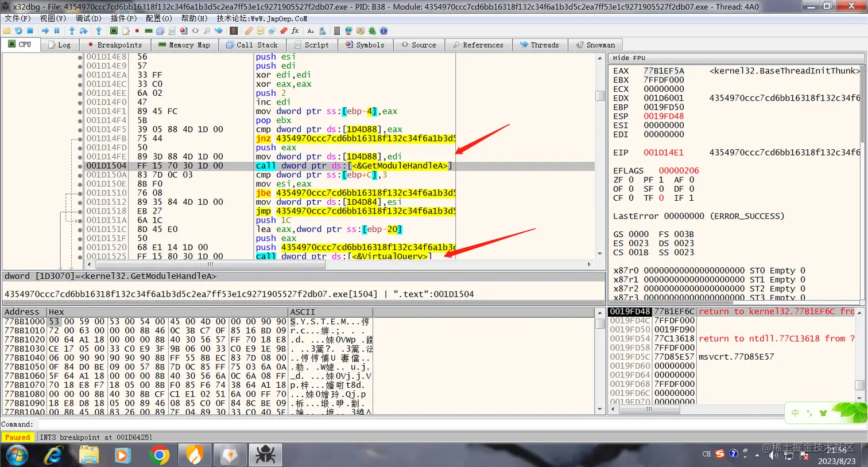Screen dimensions: 868x467
Task: Open the patches bandage icon
Action: [249, 31]
